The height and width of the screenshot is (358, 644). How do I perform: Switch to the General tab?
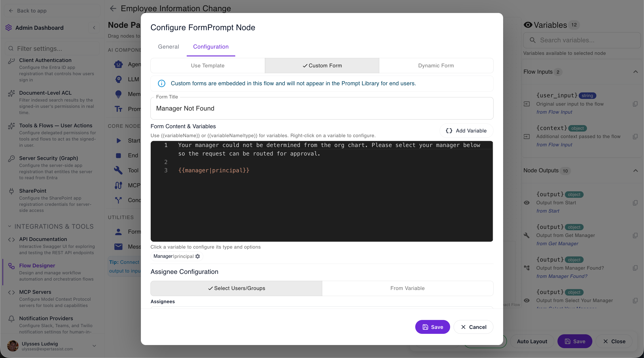tap(169, 47)
